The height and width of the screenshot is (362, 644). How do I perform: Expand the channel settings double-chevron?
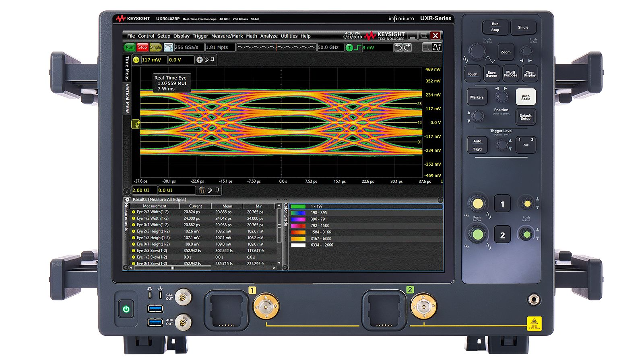pyautogui.click(x=206, y=60)
